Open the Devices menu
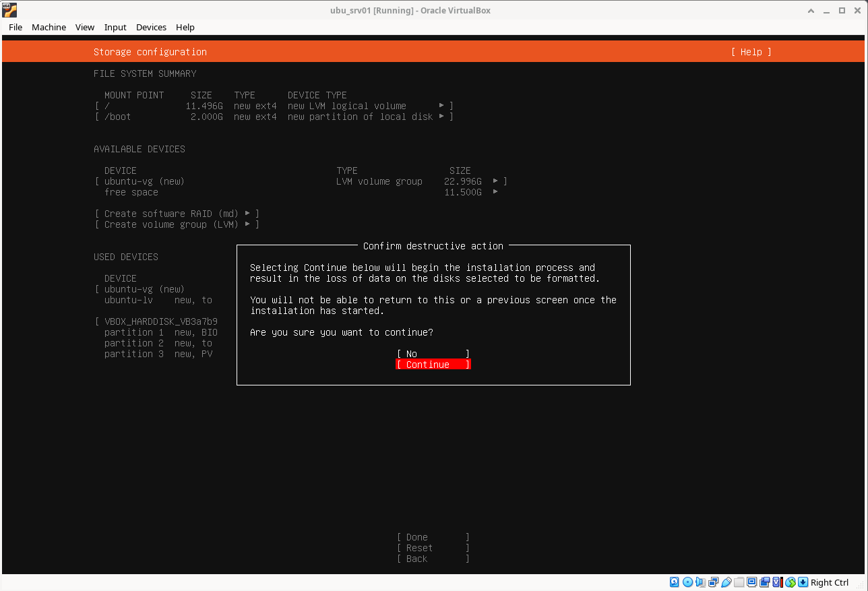This screenshot has height=591, width=868. pyautogui.click(x=151, y=27)
